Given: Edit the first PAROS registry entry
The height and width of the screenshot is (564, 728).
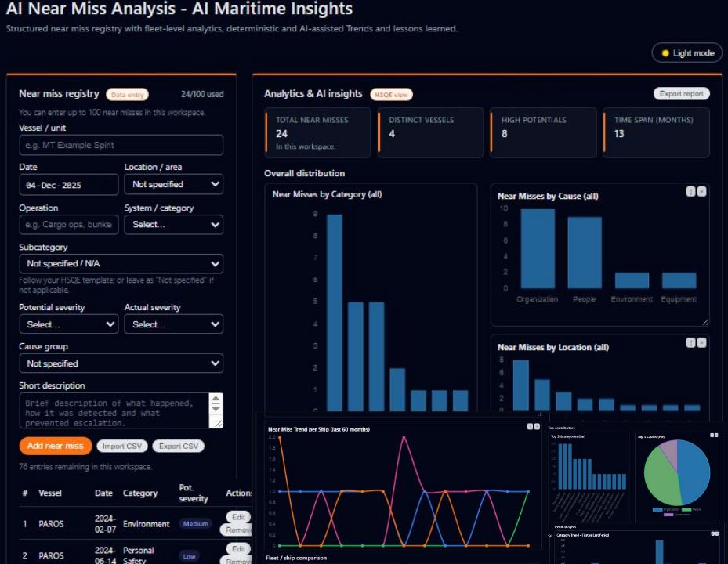Looking at the screenshot, I should (238, 517).
